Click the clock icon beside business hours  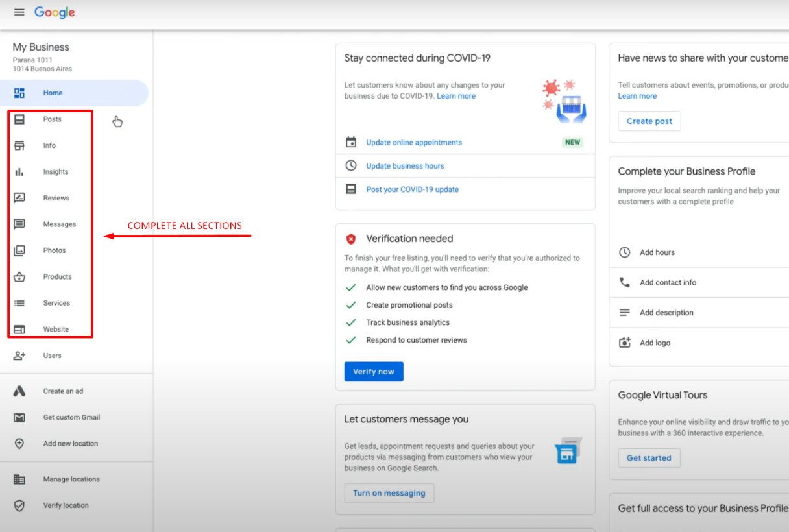(x=351, y=165)
